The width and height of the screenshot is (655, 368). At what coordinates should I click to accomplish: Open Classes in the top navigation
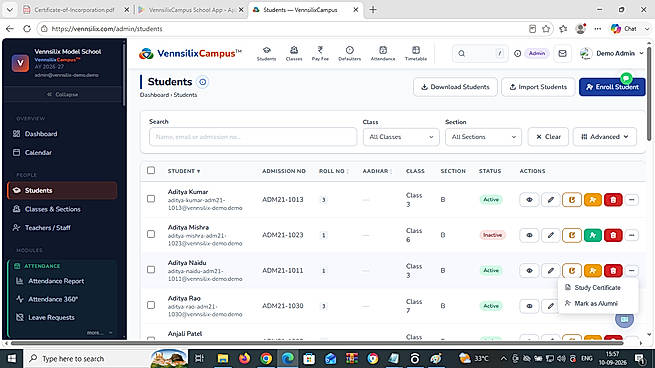tap(294, 54)
